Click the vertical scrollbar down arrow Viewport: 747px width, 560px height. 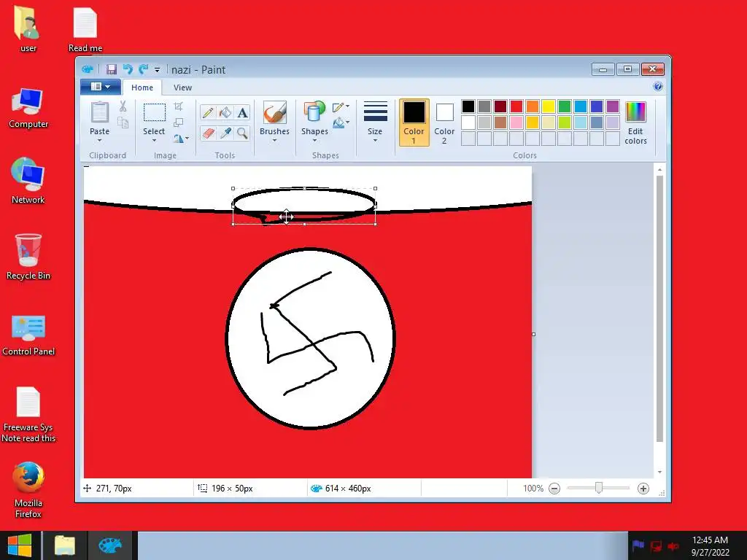pos(659,472)
